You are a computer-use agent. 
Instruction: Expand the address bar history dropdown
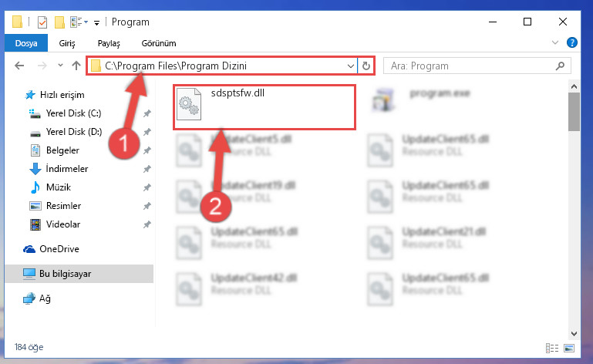pyautogui.click(x=351, y=66)
